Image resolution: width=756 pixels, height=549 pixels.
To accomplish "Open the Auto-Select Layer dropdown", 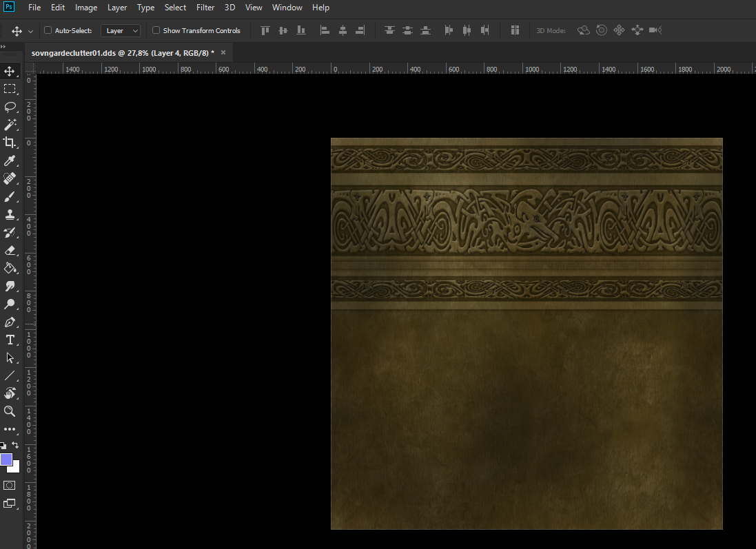I will 121,30.
